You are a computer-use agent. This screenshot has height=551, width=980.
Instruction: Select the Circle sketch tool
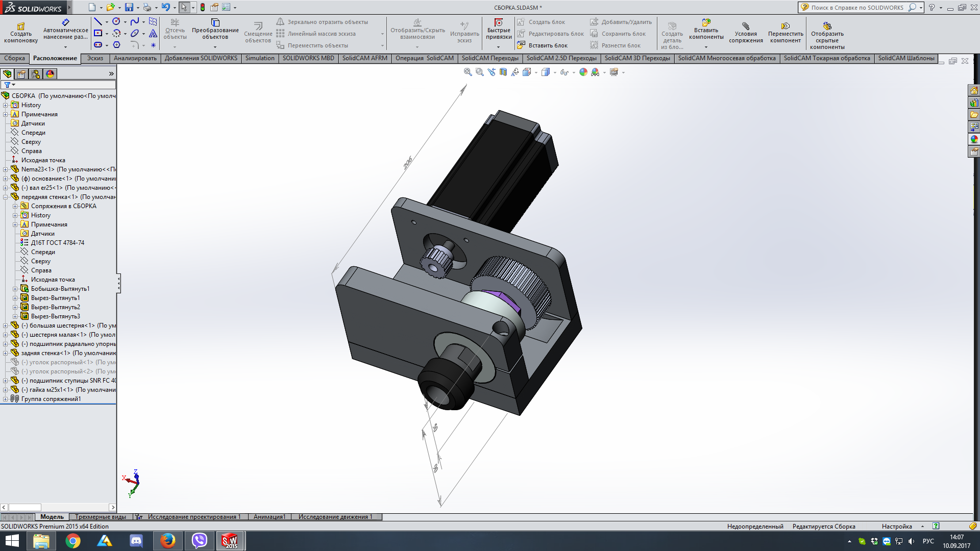coord(116,21)
